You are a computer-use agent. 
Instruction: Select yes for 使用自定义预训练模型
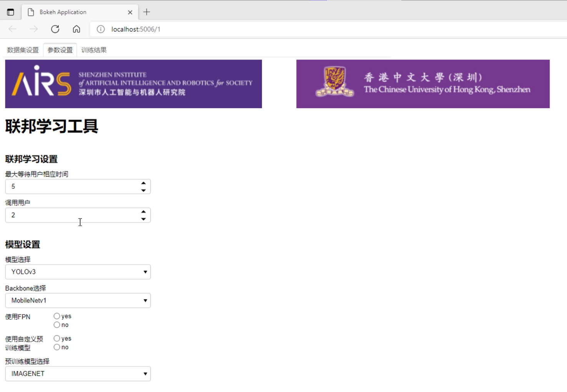point(57,338)
